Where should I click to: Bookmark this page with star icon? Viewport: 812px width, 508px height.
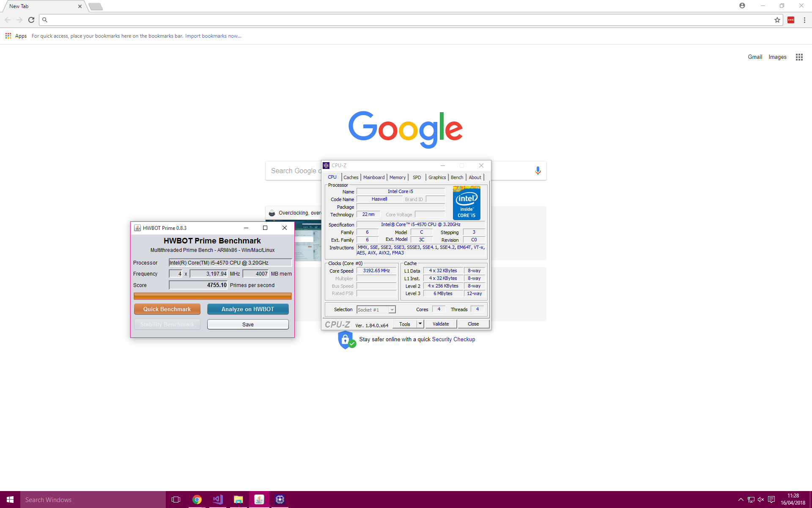(777, 20)
